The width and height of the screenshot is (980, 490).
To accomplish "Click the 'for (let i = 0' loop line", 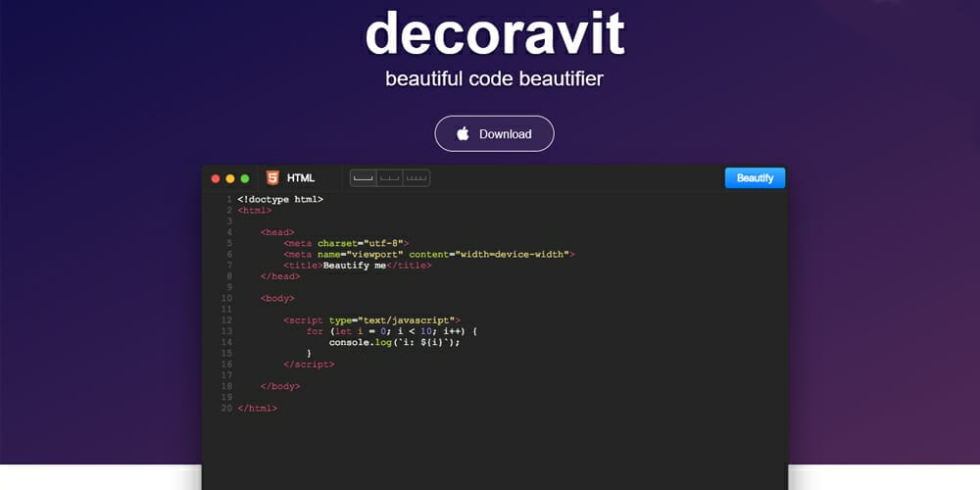I will click(392, 331).
